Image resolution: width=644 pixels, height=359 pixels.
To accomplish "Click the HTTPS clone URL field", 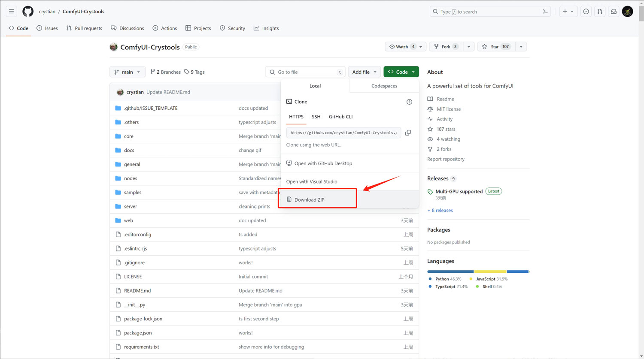I will pos(343,133).
